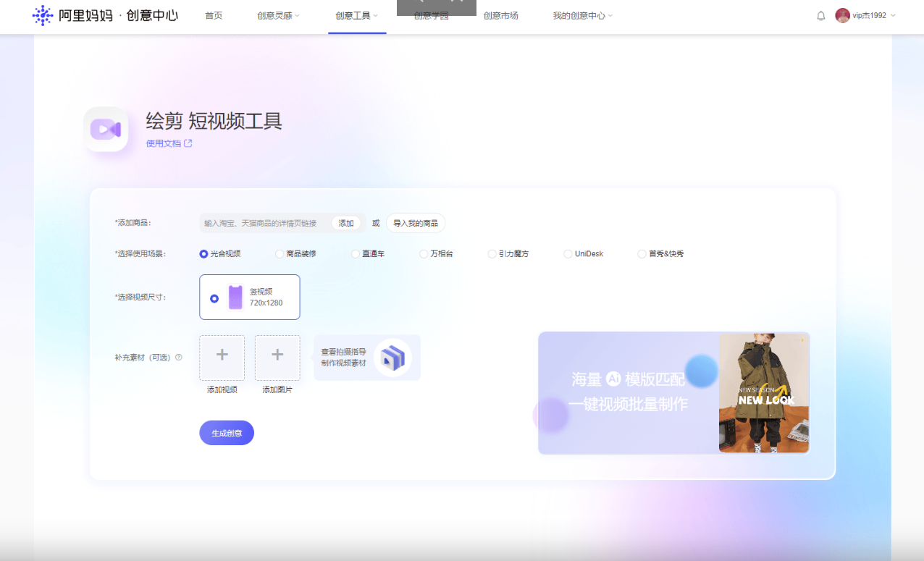924x561 pixels.
Task: Select the 直通车 usage scenario
Action: pos(354,253)
